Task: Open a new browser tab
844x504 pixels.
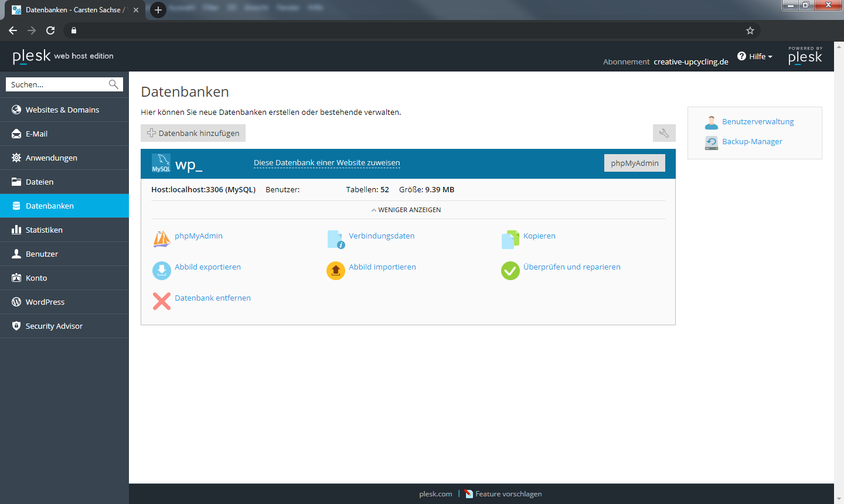Action: click(x=158, y=10)
